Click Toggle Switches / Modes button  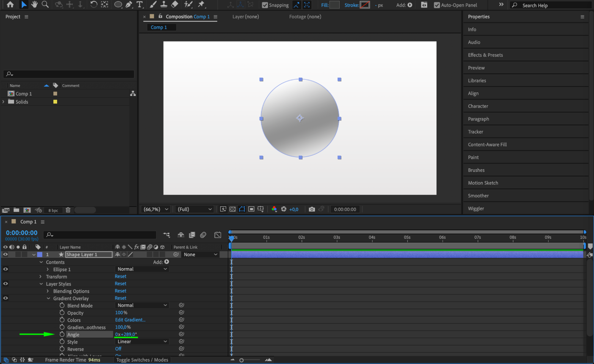click(x=142, y=360)
